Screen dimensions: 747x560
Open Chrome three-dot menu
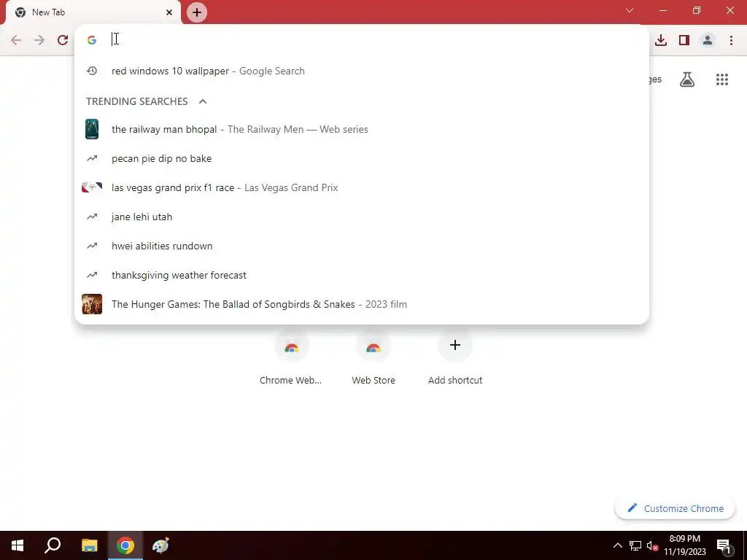click(731, 40)
